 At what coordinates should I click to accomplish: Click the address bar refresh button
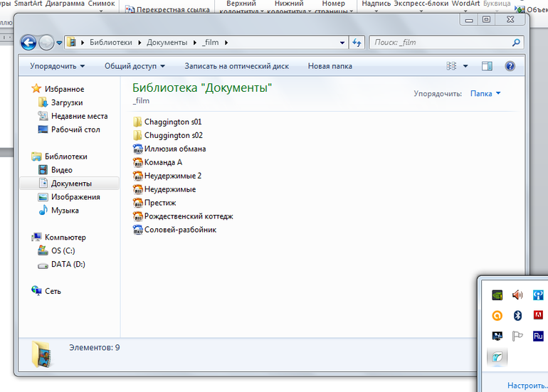[357, 43]
